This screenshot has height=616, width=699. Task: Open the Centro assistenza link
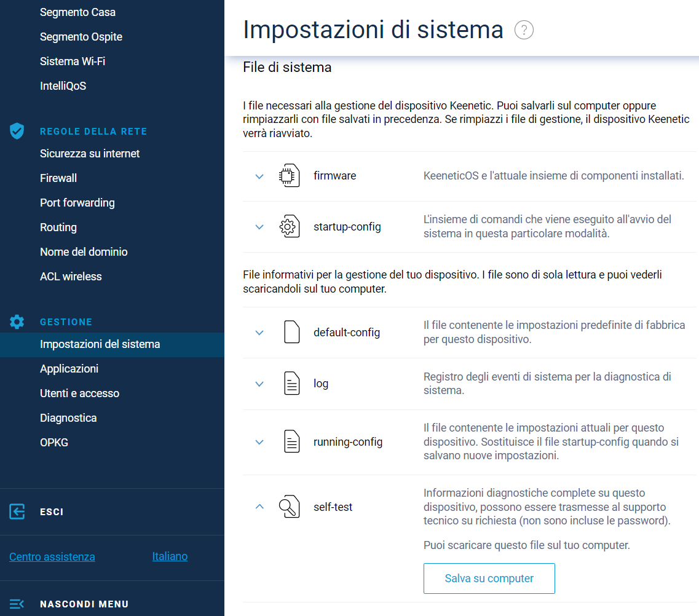coord(52,557)
